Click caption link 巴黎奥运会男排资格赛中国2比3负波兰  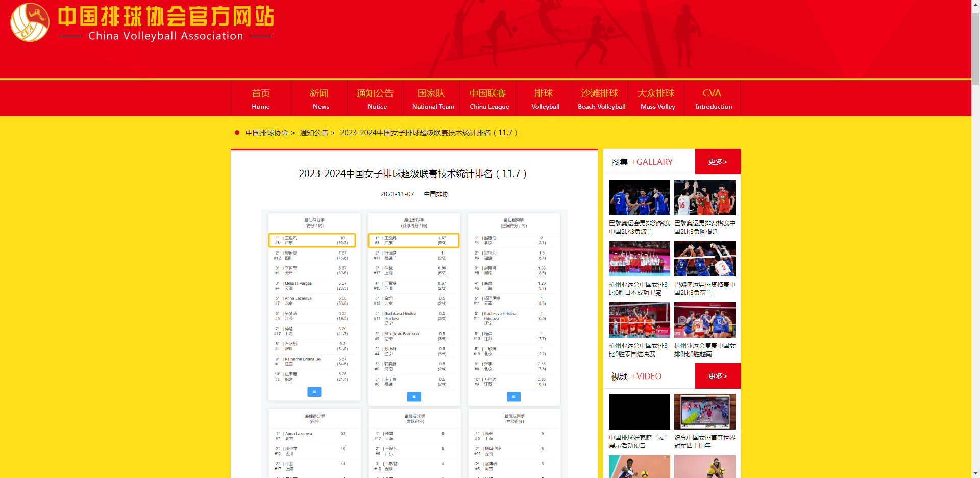(640, 228)
